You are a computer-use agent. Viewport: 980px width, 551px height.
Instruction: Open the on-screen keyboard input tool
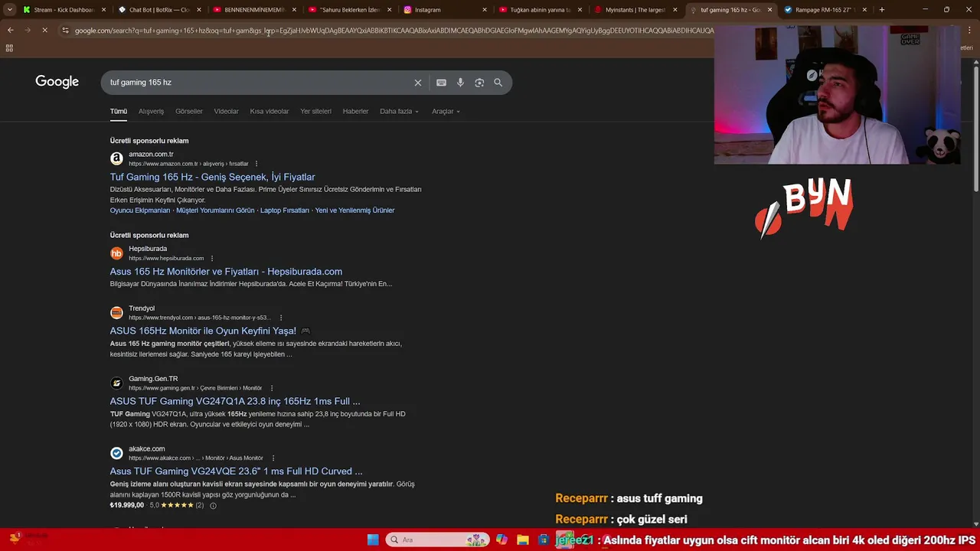(x=441, y=83)
